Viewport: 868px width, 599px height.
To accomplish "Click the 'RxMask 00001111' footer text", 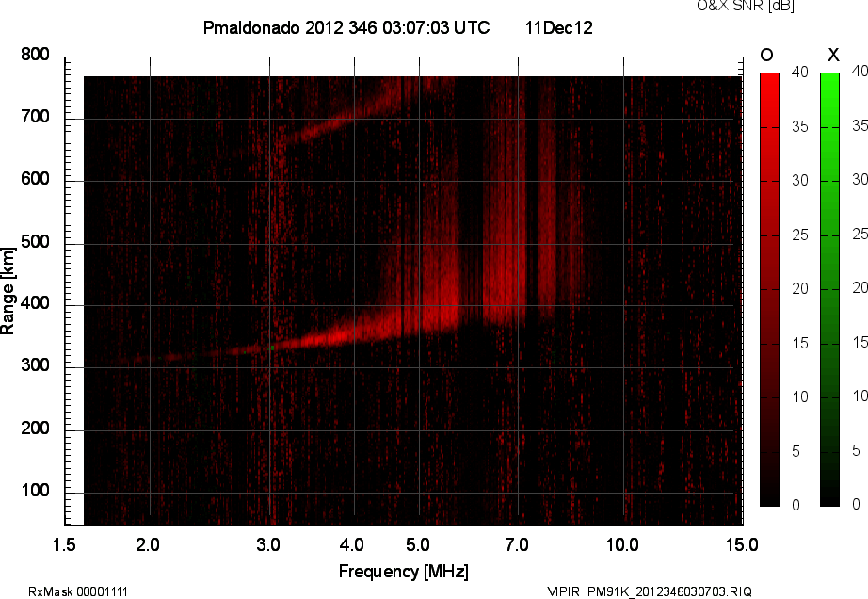I will point(78,591).
